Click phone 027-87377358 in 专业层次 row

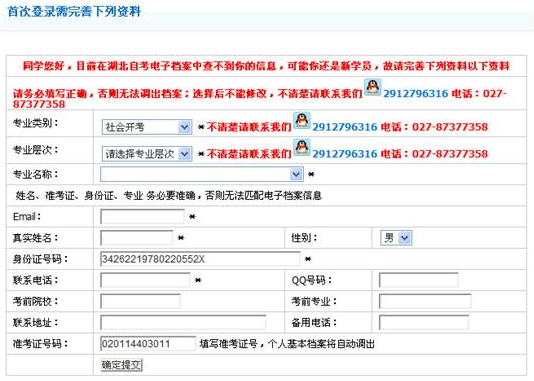point(450,154)
